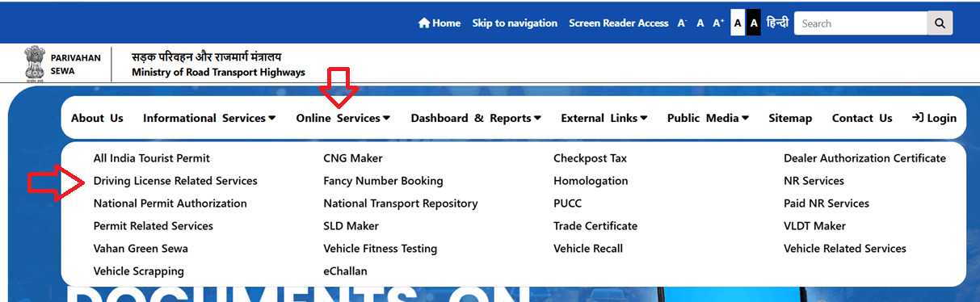This screenshot has width=980, height=302.
Task: Select Trade Certificate option
Action: point(595,226)
